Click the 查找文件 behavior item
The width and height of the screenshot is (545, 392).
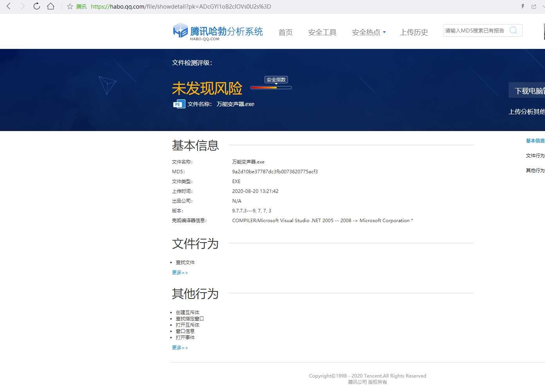[185, 263]
